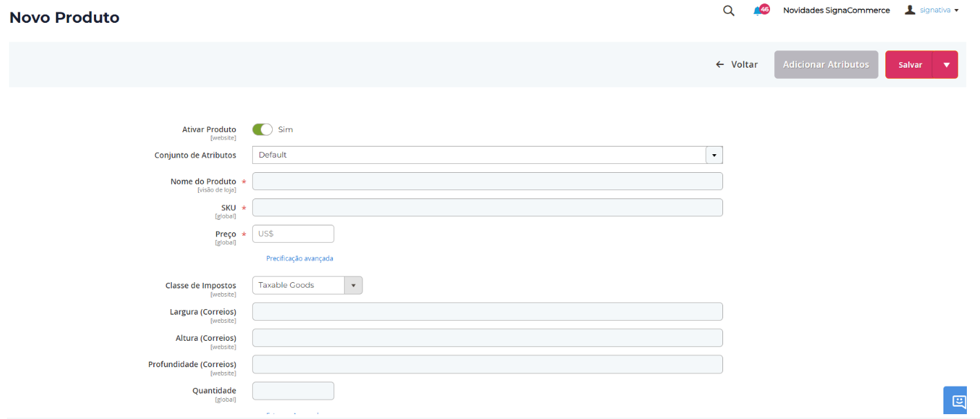Go back using the Voltar button
The height and width of the screenshot is (419, 980).
[737, 64]
